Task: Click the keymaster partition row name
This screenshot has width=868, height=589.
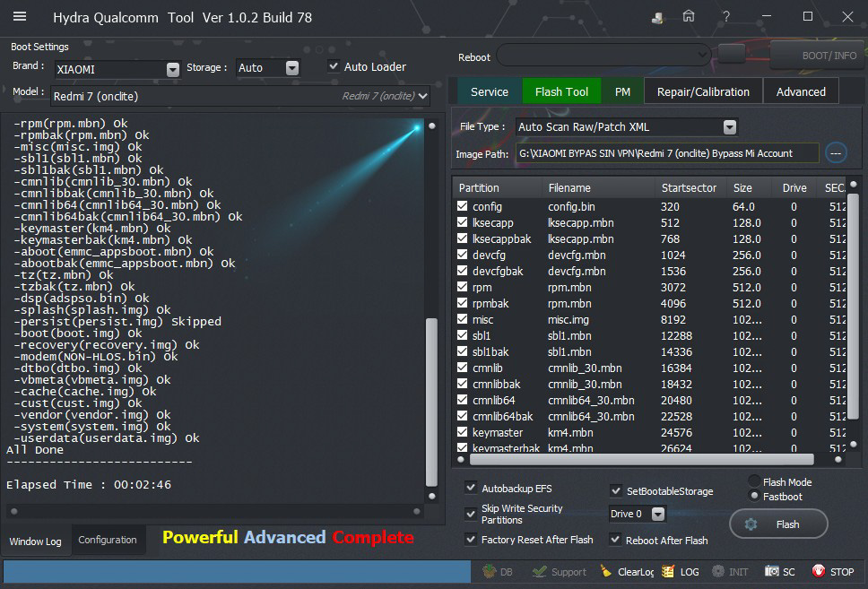Action: tap(498, 432)
